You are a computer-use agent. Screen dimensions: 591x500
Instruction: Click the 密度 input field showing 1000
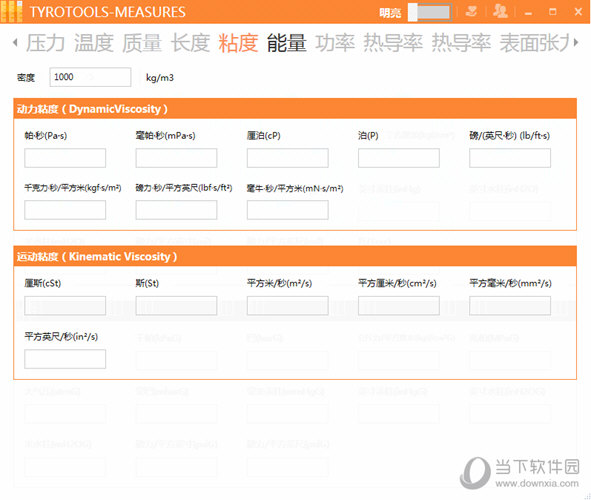point(90,77)
